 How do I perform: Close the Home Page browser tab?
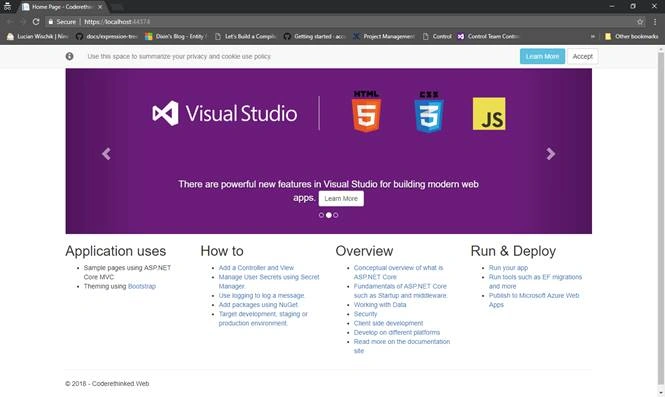[100, 7]
